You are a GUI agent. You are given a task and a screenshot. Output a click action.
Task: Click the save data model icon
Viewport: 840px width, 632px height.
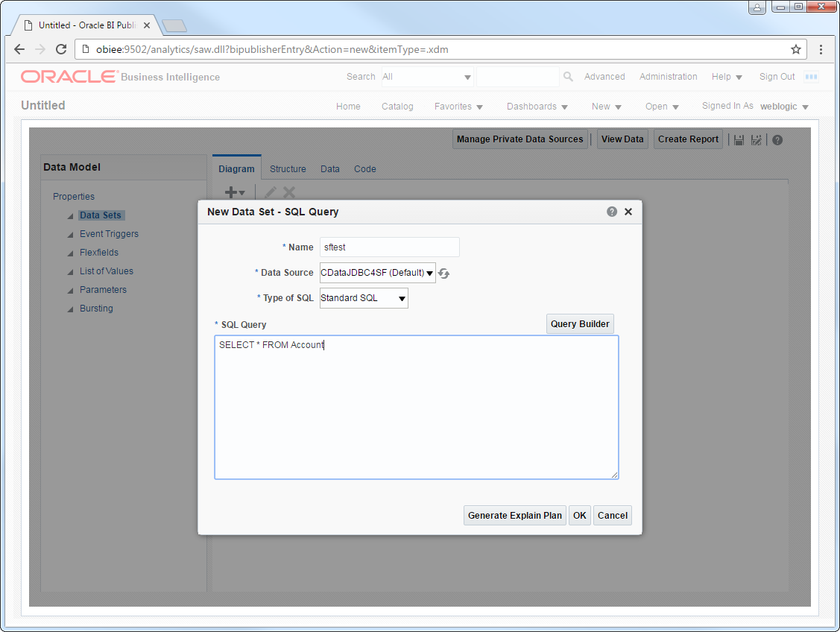pyautogui.click(x=739, y=140)
